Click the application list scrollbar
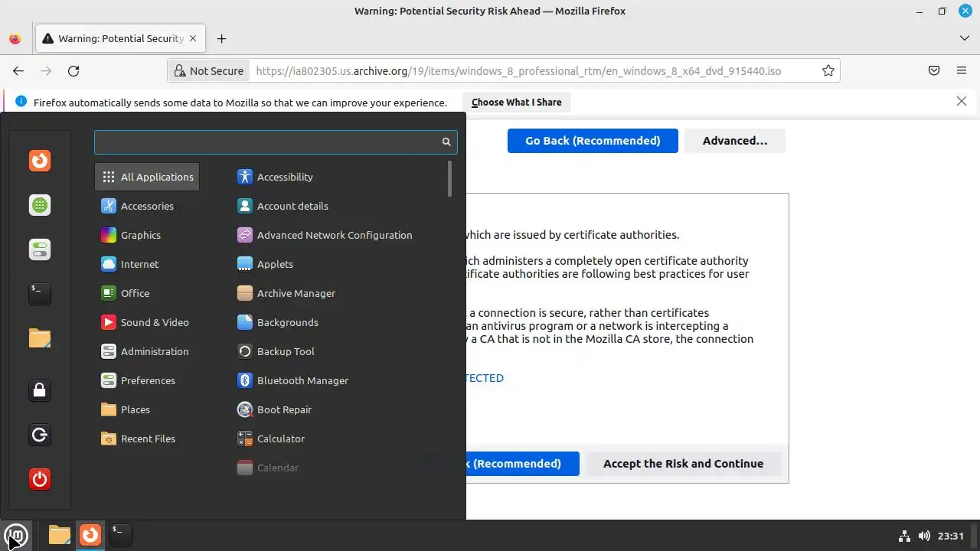The width and height of the screenshot is (980, 551). point(449,178)
